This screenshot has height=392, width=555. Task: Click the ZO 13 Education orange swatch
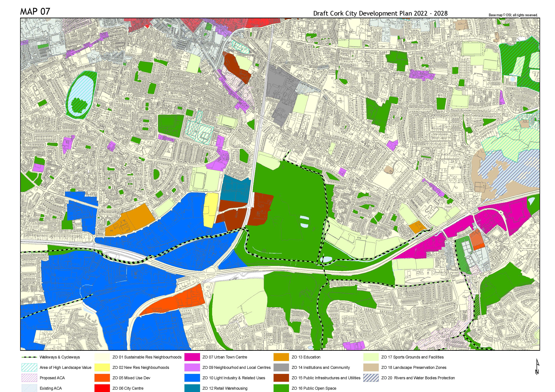tap(281, 357)
